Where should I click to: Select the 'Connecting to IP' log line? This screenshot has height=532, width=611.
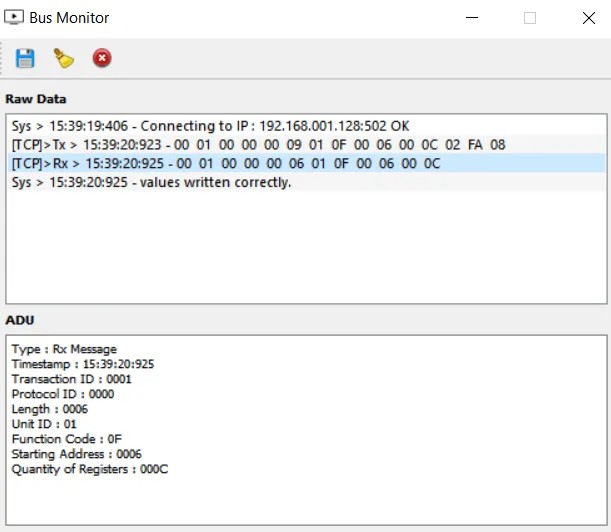(x=210, y=127)
